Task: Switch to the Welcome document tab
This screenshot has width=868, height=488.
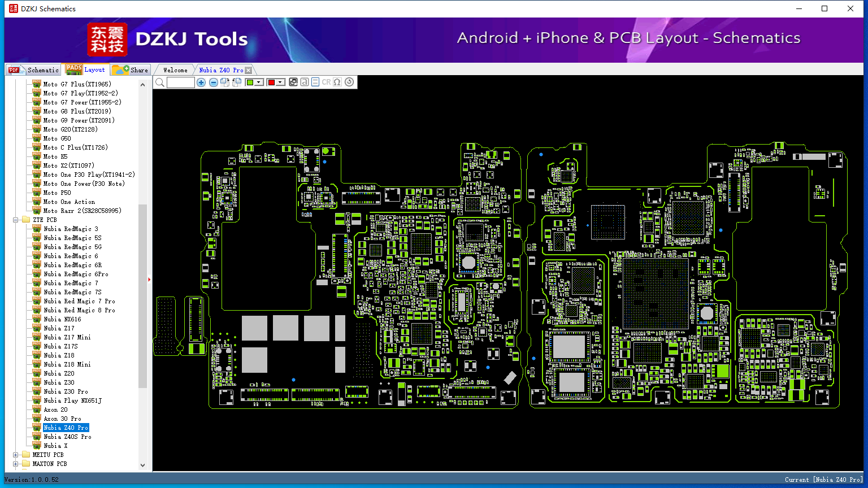Action: pos(175,70)
